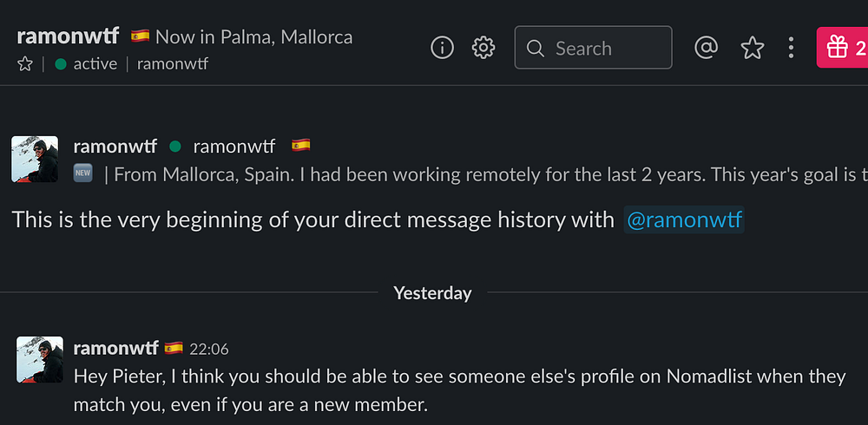This screenshot has width=868, height=425.
Task: Click the @ramonwtf mention link
Action: [x=684, y=220]
